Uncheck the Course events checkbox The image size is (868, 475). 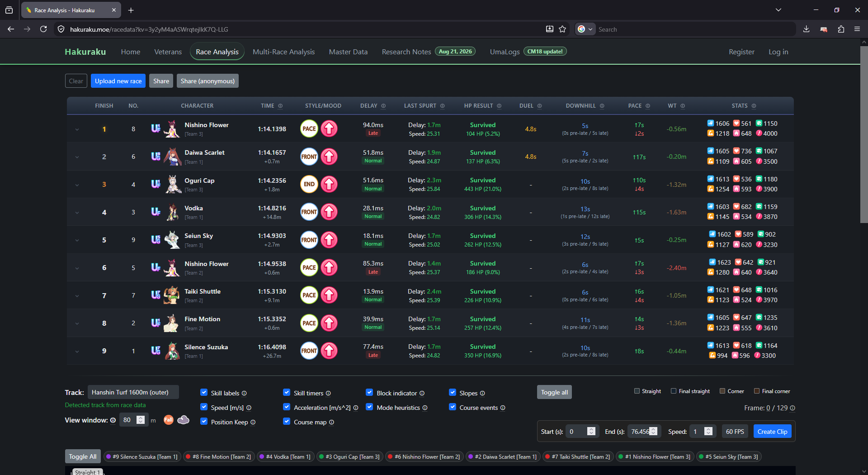(x=453, y=407)
